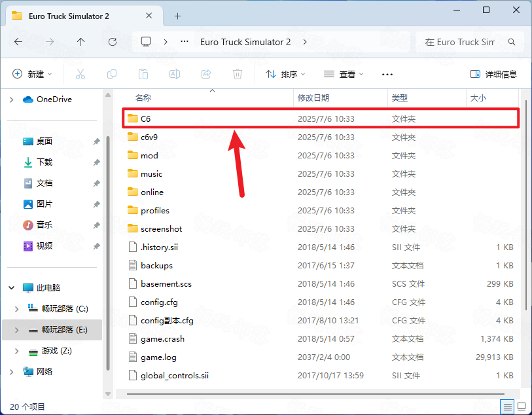532x415 pixels.
Task: Select the c6v9 folder
Action: (x=321, y=137)
